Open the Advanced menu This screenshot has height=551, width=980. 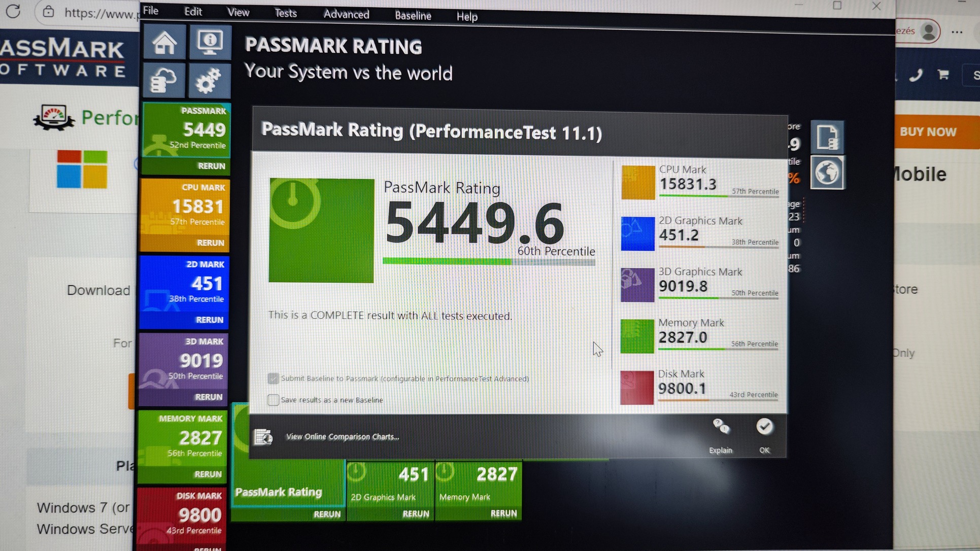pos(346,15)
